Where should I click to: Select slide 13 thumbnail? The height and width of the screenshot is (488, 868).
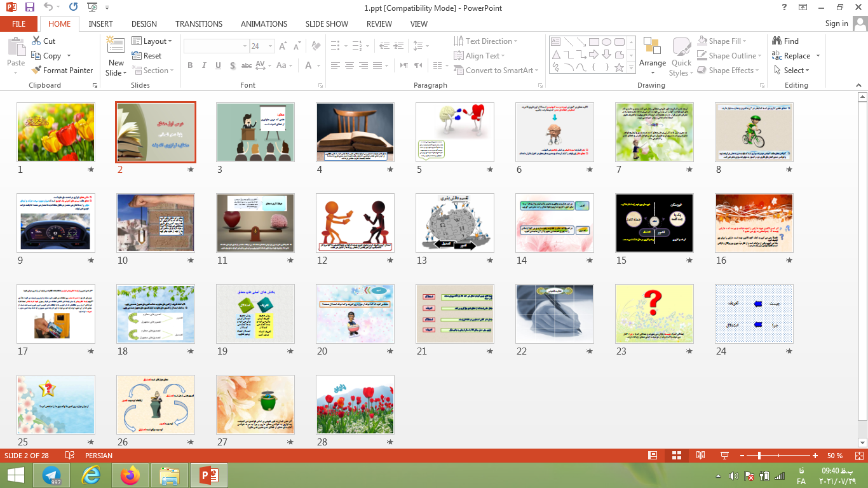point(454,223)
